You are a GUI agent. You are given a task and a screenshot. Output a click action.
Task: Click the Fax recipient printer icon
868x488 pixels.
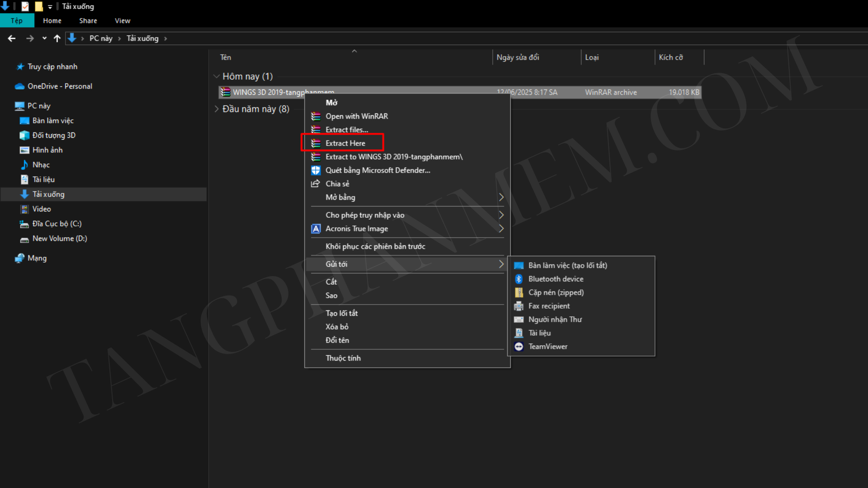[x=519, y=306]
